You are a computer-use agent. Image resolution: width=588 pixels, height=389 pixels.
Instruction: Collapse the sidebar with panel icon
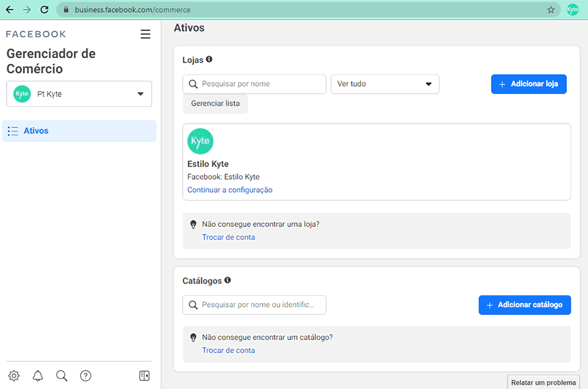pyautogui.click(x=145, y=376)
